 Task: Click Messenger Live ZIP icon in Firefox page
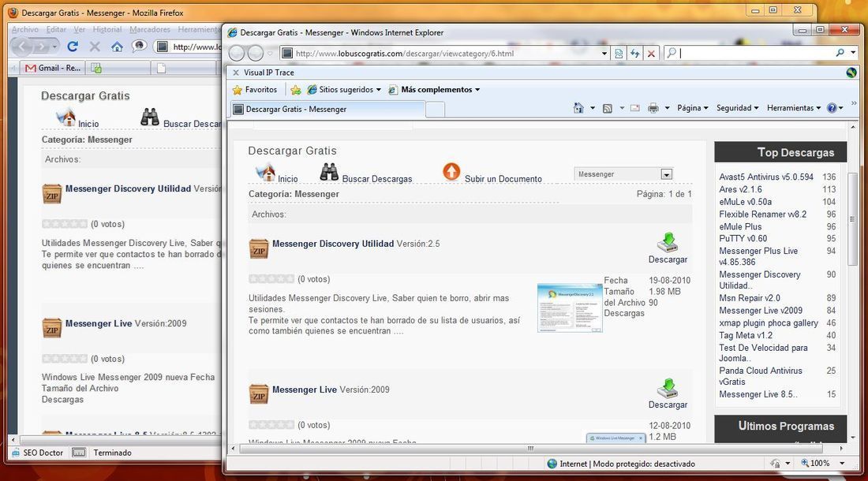tap(52, 328)
